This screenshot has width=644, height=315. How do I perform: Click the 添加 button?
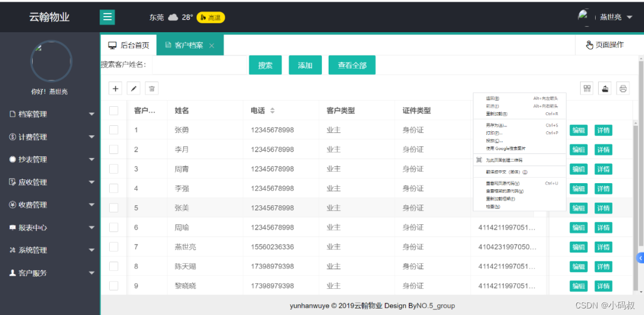pos(305,65)
